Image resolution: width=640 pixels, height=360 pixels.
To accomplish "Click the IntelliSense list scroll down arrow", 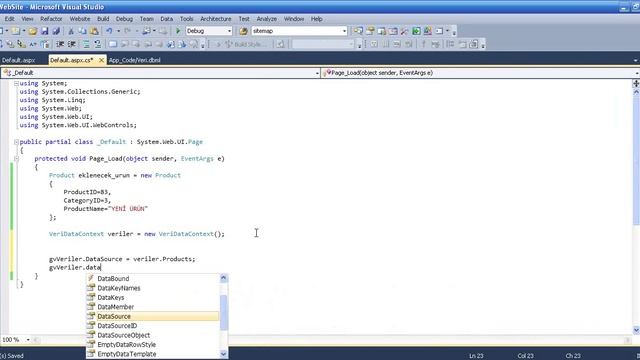I will point(223,354).
